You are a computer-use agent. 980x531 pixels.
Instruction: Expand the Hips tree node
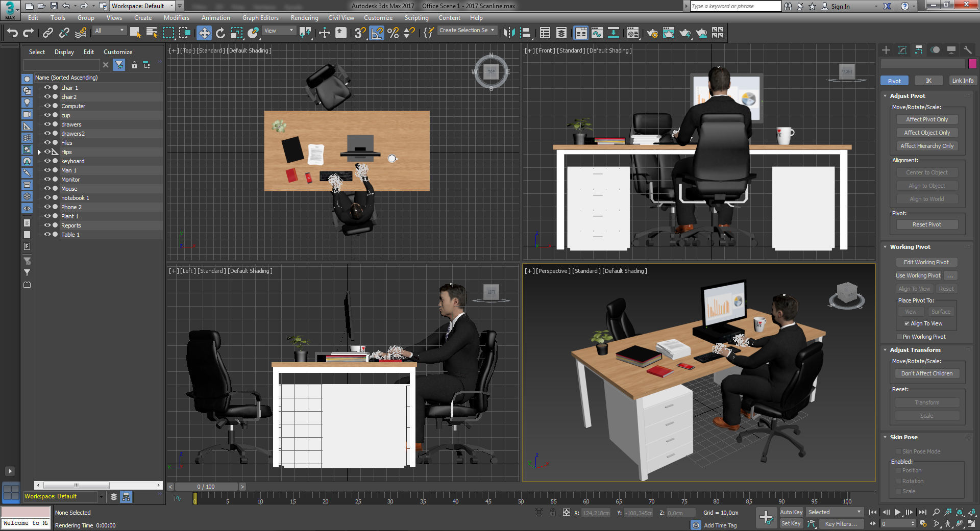(39, 152)
